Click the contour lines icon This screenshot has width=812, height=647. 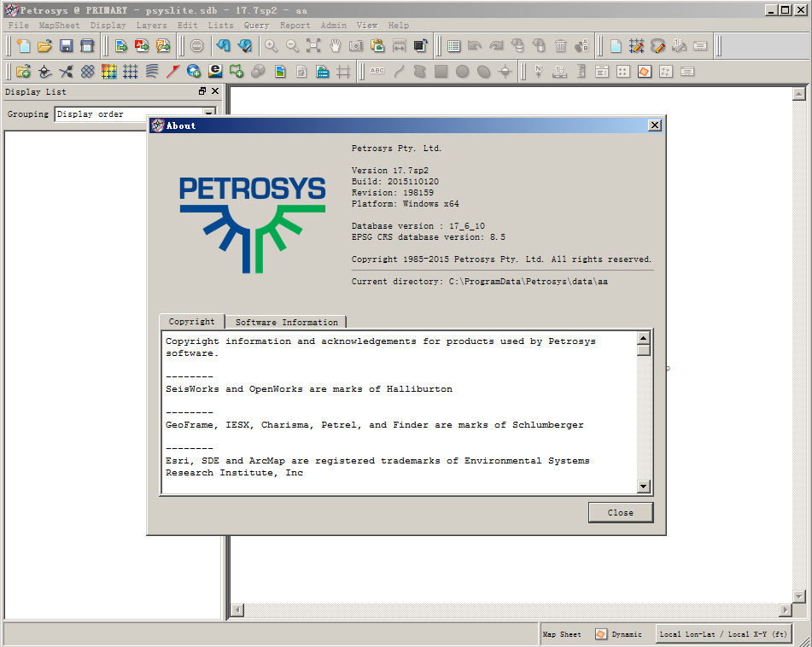pos(151,72)
